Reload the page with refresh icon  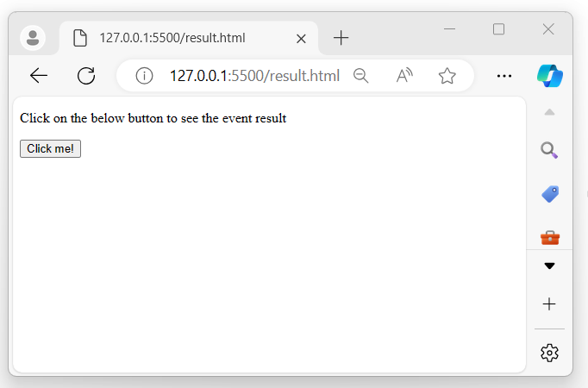[x=86, y=76]
